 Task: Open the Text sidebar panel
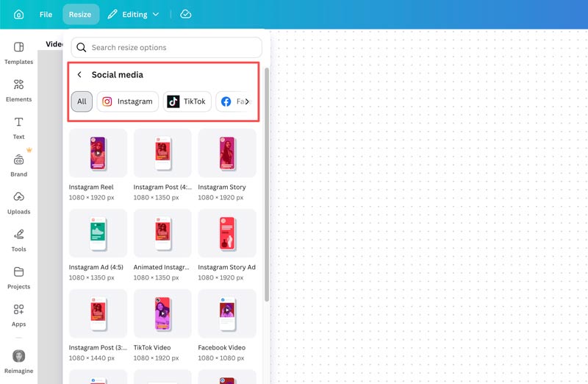click(x=19, y=128)
